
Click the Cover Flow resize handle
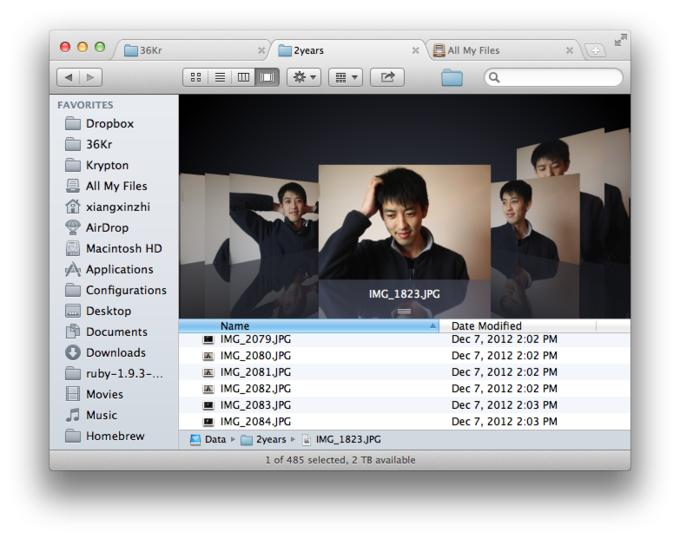[x=404, y=311]
